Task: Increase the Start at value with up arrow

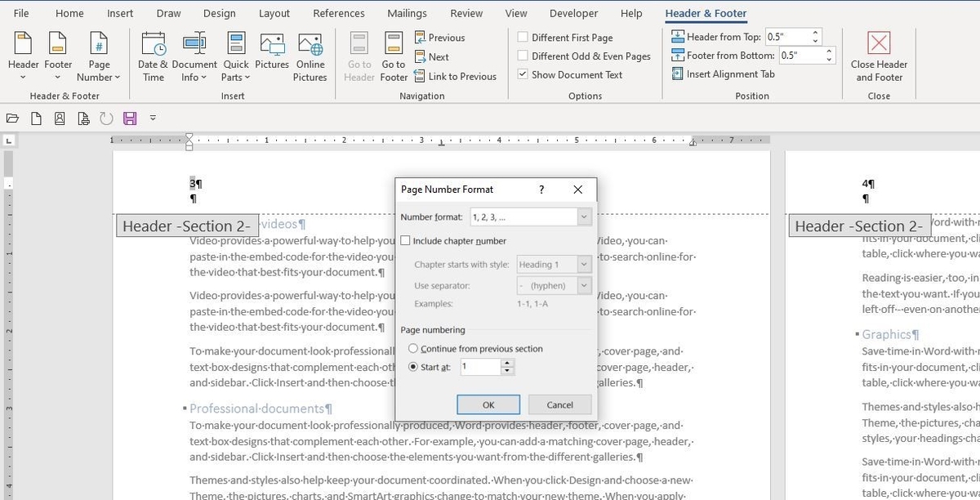Action: click(507, 363)
